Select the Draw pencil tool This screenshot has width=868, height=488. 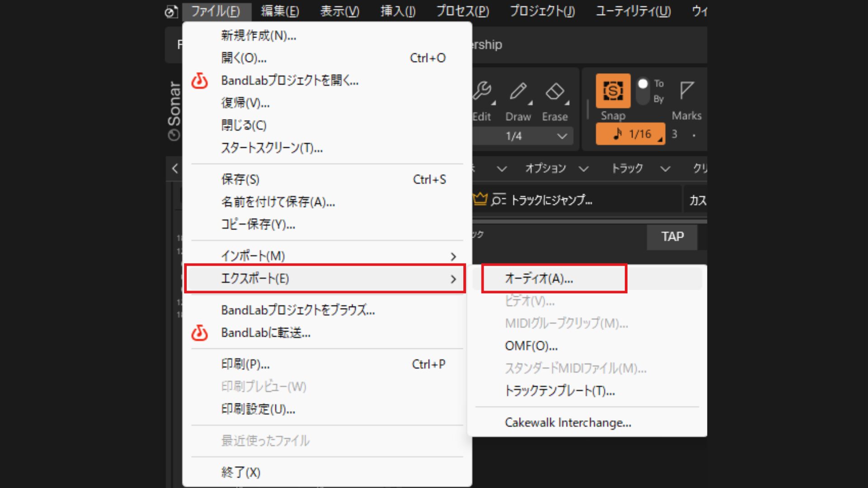tap(518, 90)
